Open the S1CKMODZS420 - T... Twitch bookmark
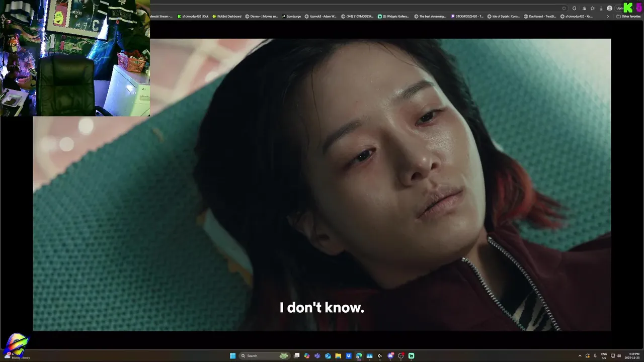Image resolution: width=644 pixels, height=362 pixels. (467, 16)
